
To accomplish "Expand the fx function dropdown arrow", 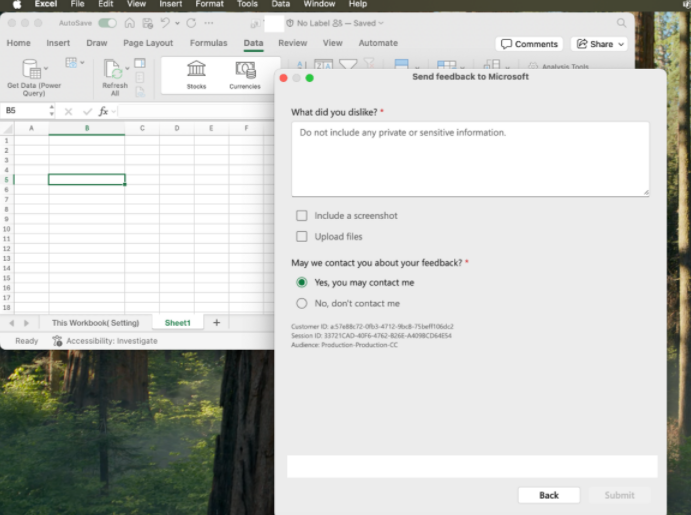I will click(x=114, y=111).
